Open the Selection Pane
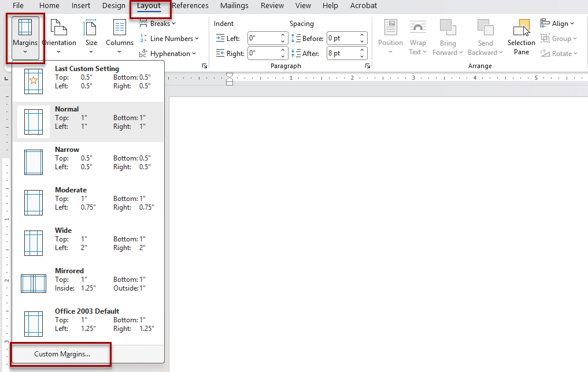This screenshot has height=372, width=588. (x=522, y=38)
